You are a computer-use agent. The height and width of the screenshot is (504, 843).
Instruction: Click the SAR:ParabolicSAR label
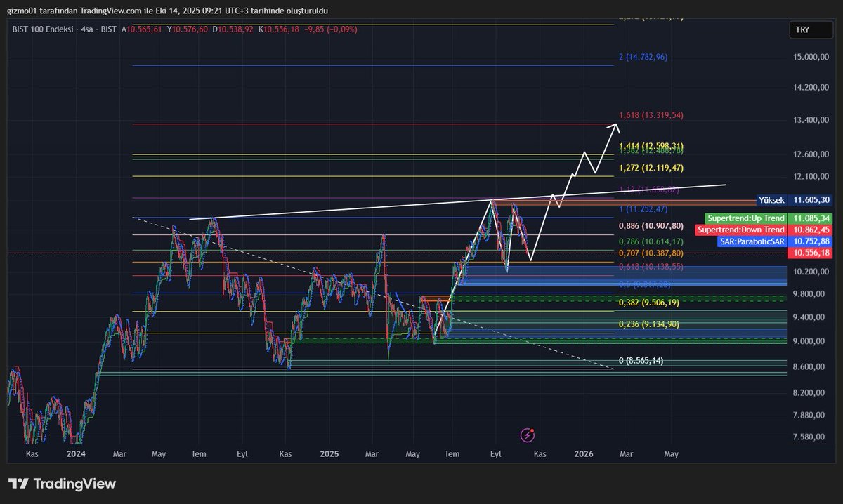click(752, 241)
